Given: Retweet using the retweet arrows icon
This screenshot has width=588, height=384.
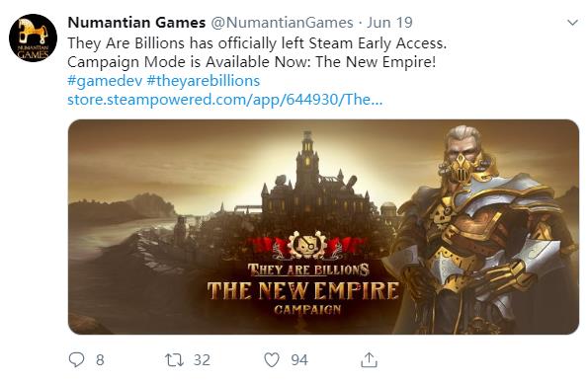Looking at the screenshot, I should coord(174,360).
